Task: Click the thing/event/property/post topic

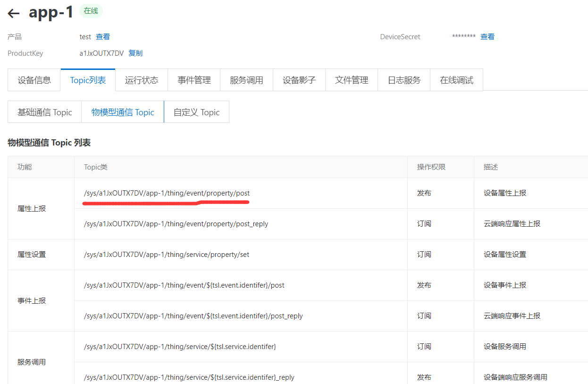Action: pos(167,193)
